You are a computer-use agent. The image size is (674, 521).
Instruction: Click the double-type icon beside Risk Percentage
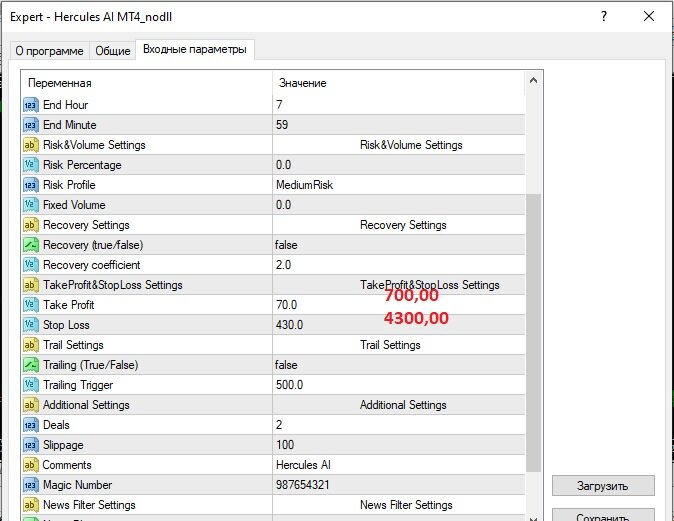coord(31,165)
